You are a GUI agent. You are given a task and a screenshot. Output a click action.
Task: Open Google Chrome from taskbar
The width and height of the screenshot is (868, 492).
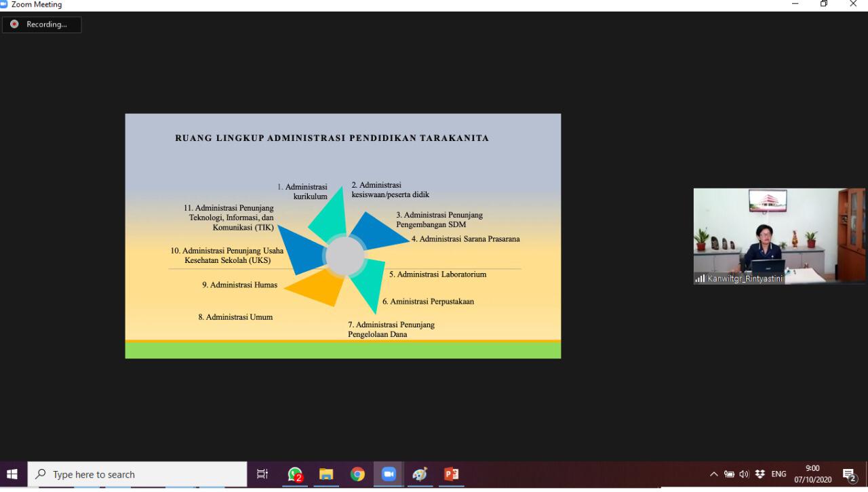point(357,474)
